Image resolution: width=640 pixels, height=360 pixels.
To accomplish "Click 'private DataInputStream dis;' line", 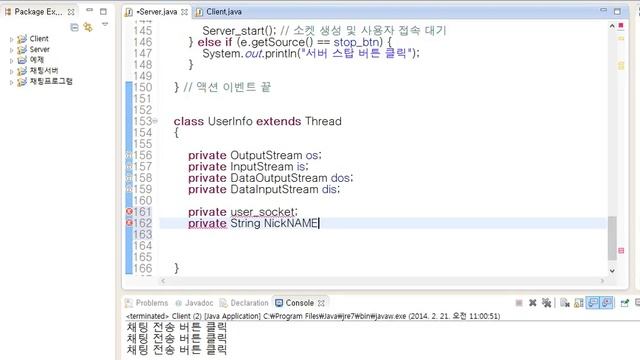I will coord(264,189).
